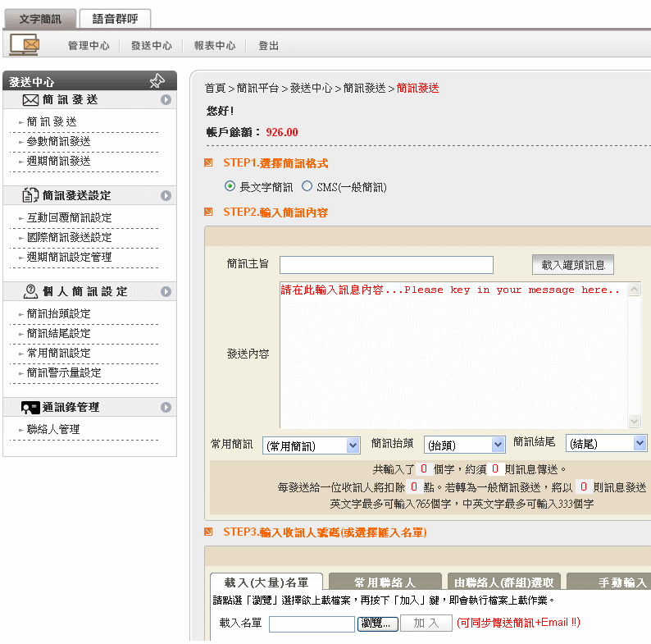This screenshot has width=651, height=644.
Task: Click the pin icon in 發送中心 header
Action: (x=157, y=80)
